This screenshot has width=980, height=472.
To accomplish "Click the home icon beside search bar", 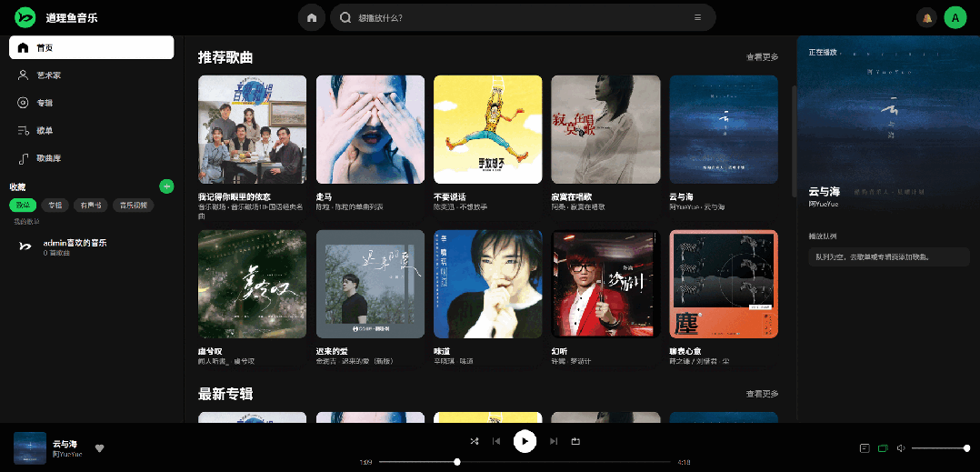I will click(312, 17).
